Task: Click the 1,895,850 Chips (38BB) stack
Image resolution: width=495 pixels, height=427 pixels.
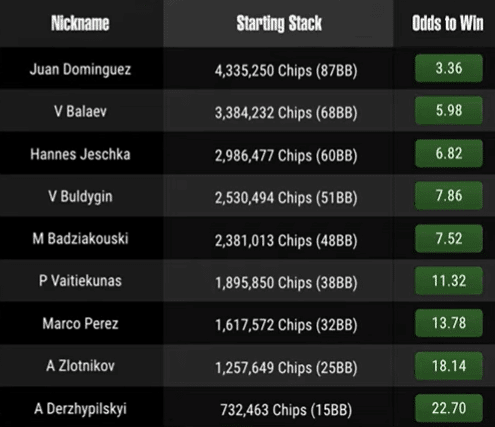Action: [x=286, y=283]
